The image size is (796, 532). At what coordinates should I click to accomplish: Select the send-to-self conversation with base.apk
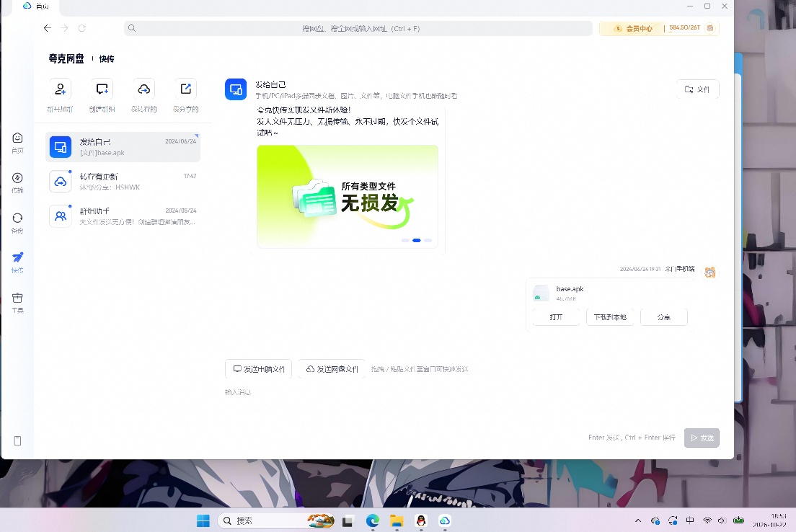123,147
